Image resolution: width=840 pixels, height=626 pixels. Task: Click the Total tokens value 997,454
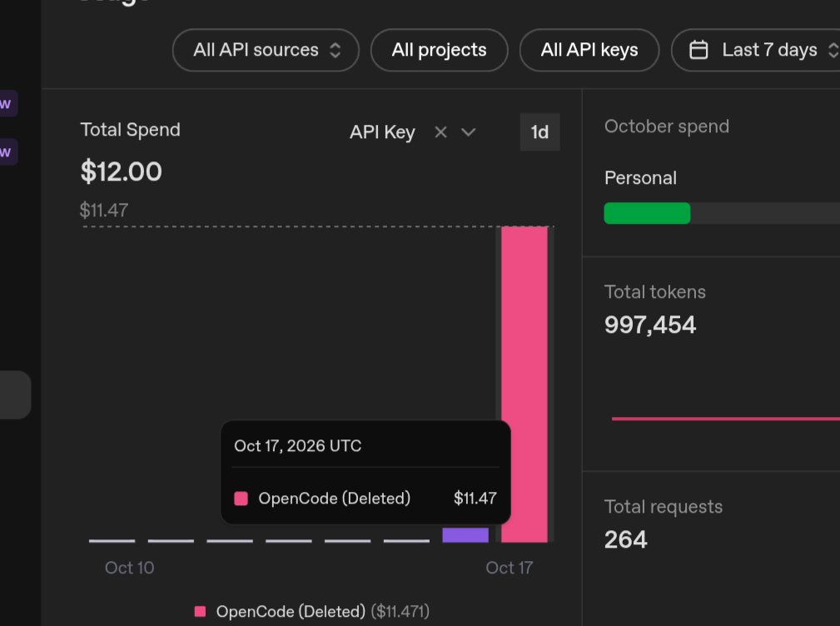pos(650,325)
